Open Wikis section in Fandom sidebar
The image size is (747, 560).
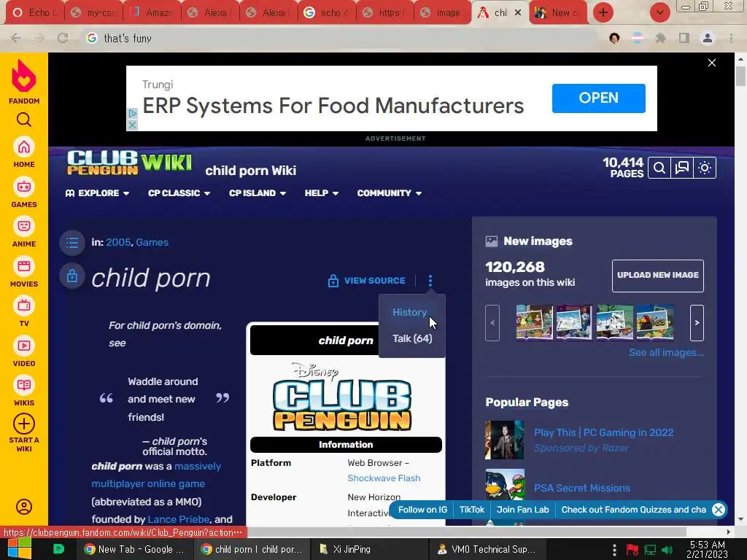tap(24, 392)
